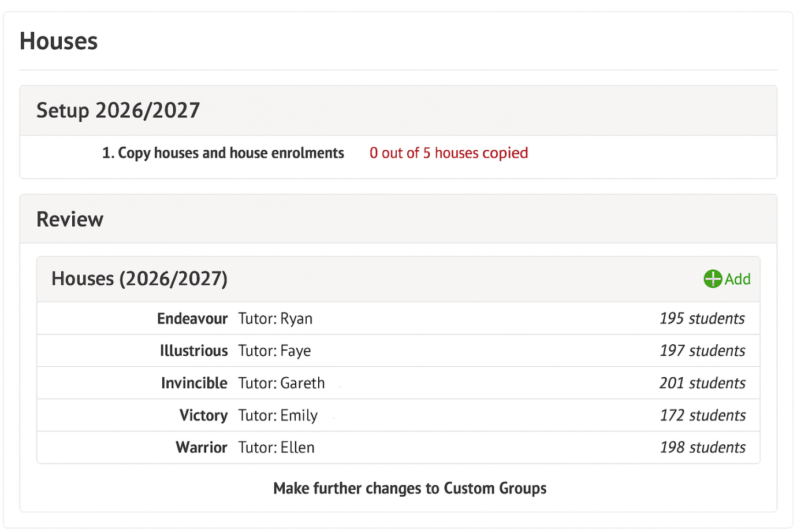Click the Add house link text
The height and width of the screenshot is (532, 797).
(x=738, y=279)
